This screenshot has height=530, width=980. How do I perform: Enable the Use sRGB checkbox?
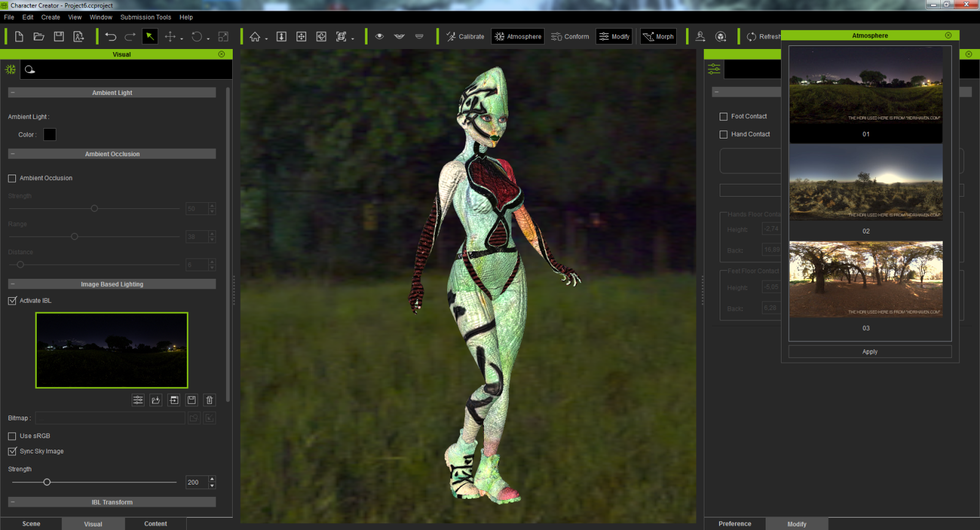point(12,436)
